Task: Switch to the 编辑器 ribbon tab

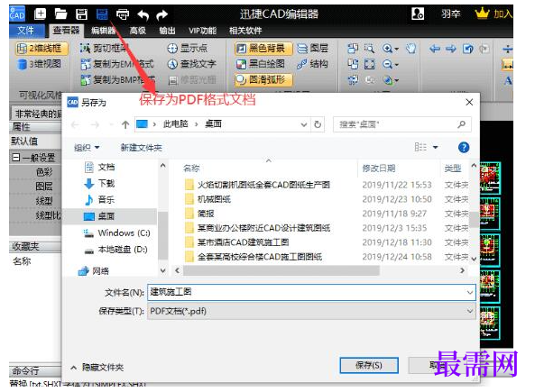Action: [103, 31]
